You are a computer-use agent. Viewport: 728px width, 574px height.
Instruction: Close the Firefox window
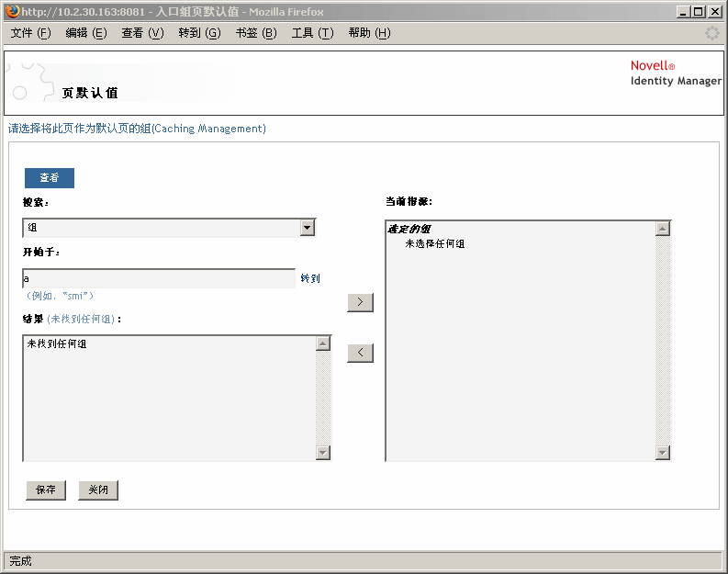click(x=715, y=12)
